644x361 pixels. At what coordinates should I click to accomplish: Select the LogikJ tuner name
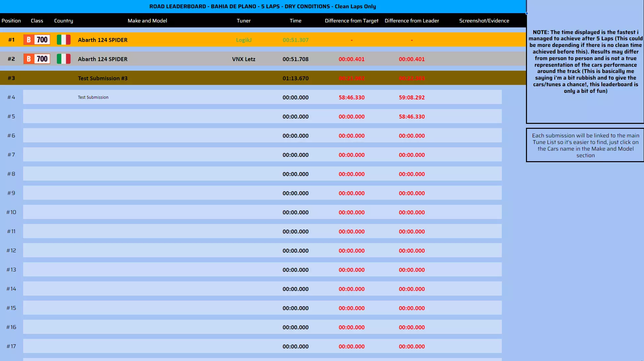click(x=244, y=40)
